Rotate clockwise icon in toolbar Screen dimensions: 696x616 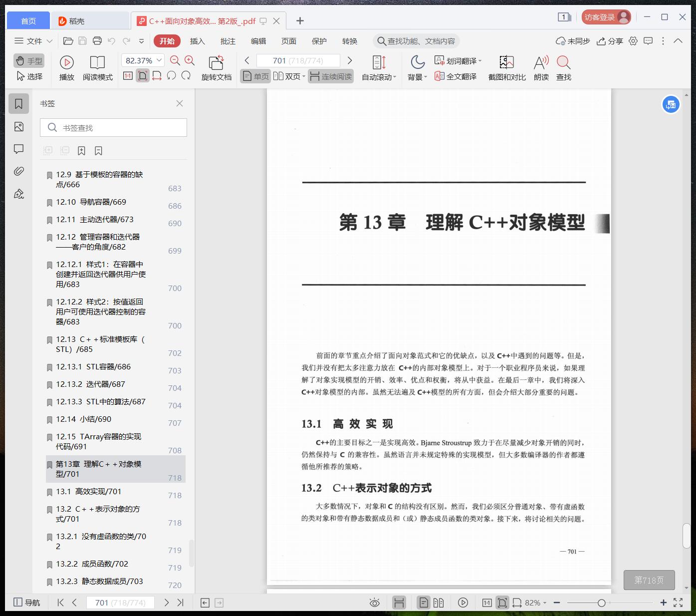pyautogui.click(x=186, y=76)
